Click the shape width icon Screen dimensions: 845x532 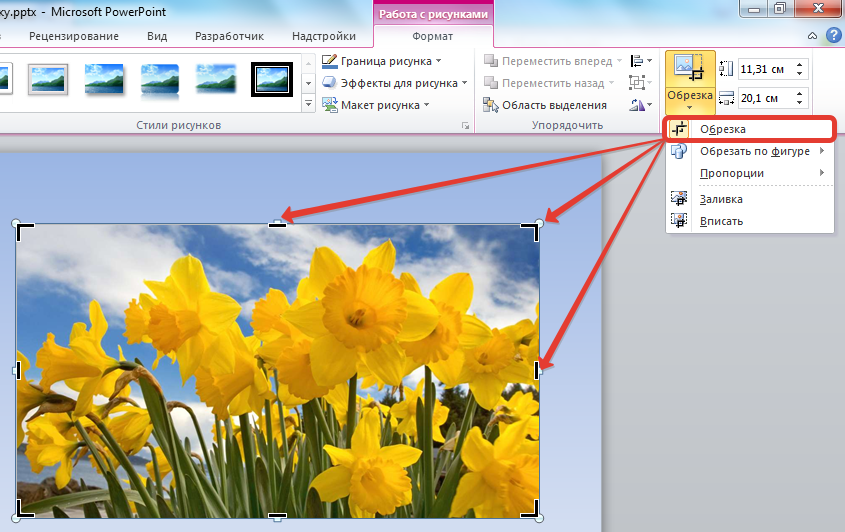[726, 99]
